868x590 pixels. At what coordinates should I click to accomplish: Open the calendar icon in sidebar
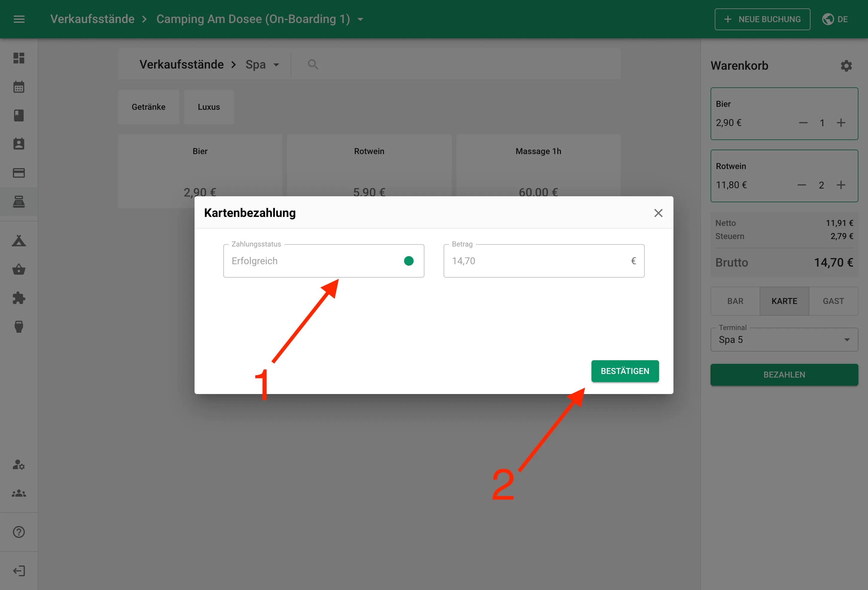[19, 87]
